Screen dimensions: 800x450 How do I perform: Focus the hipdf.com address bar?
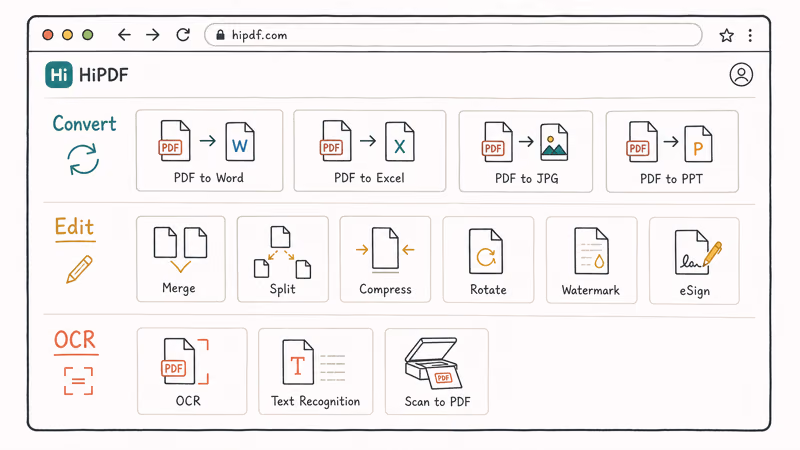pos(453,35)
